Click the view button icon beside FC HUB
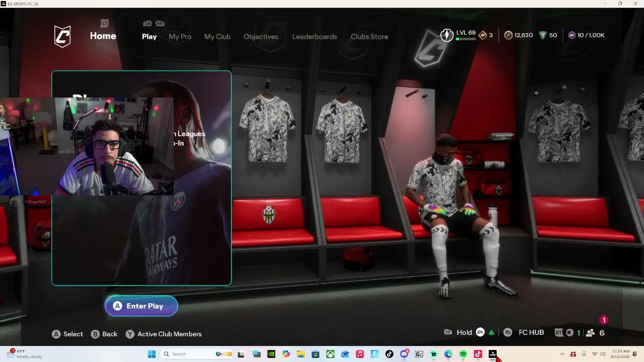 click(x=508, y=332)
